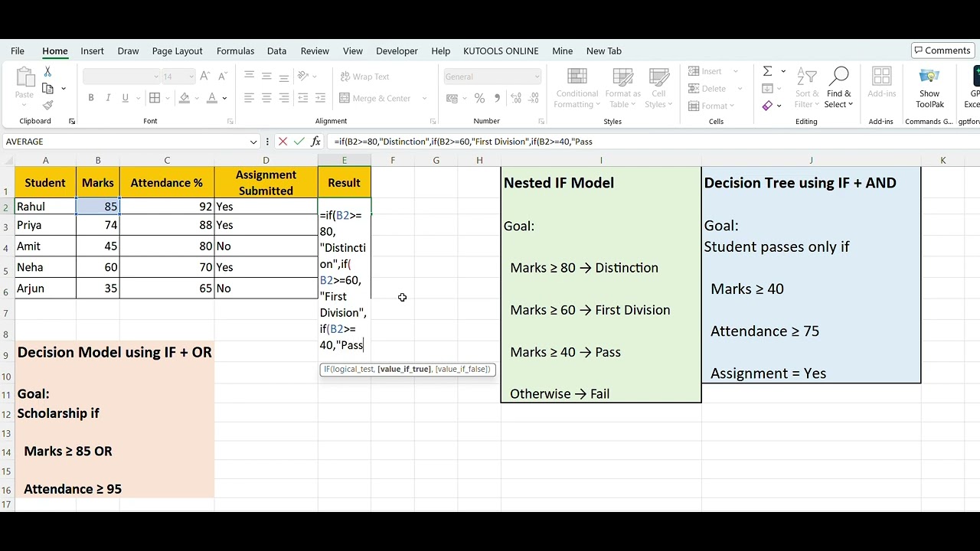This screenshot has width=980, height=551.
Task: Click the Percent Style icon
Action: (479, 98)
